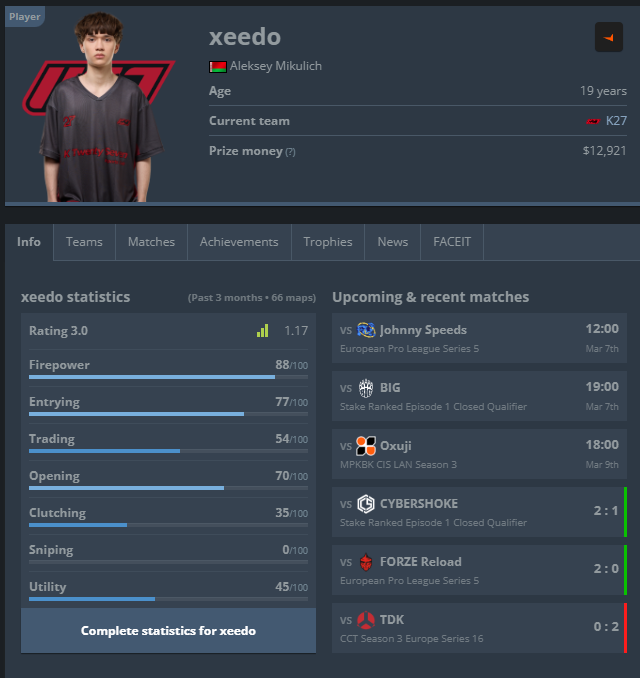
Task: Click the BIG team logo
Action: (x=366, y=388)
